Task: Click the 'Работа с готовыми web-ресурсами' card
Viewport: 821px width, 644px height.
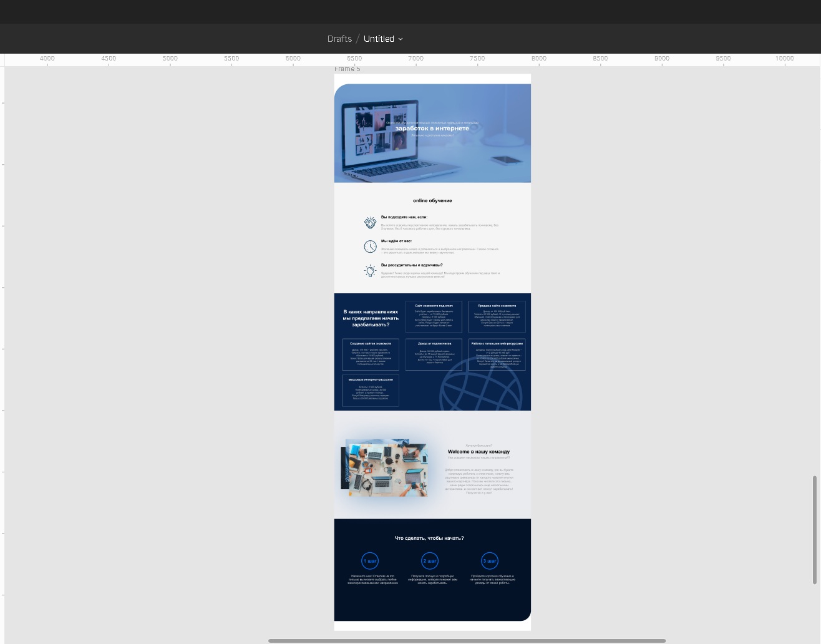Action: tap(497, 354)
